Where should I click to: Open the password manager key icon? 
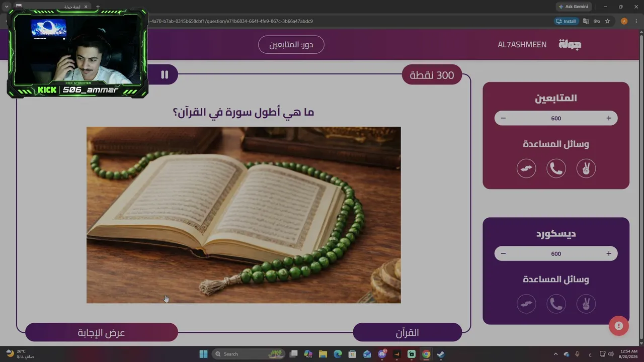pos(597,21)
